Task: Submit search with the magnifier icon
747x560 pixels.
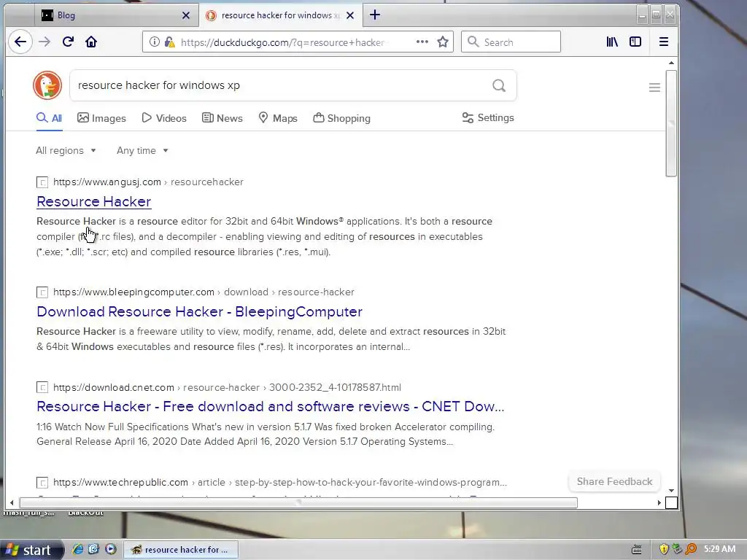Action: point(499,85)
